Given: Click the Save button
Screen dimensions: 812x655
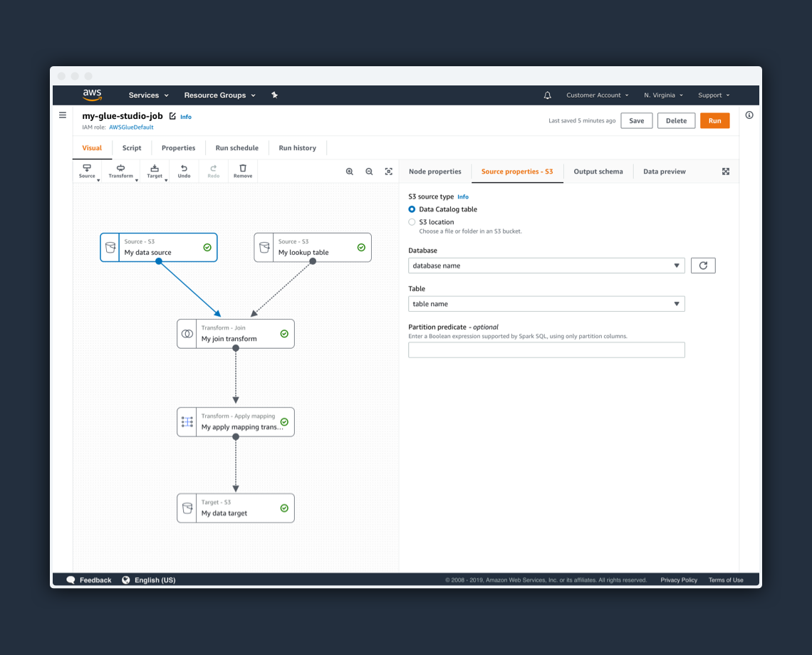Looking at the screenshot, I should (637, 120).
